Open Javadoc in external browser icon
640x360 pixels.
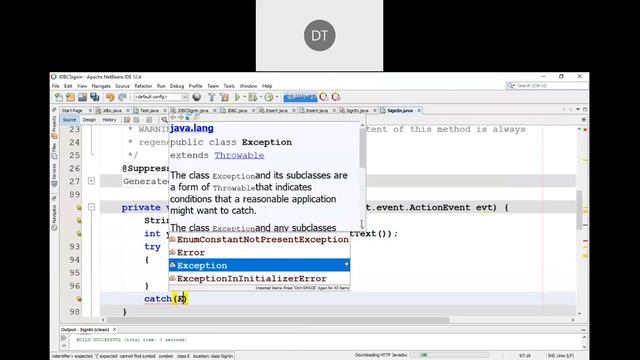(188, 118)
